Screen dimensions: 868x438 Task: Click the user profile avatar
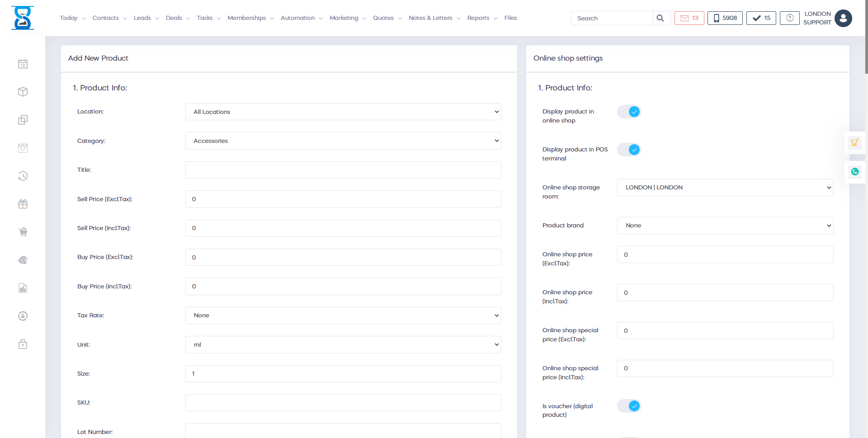click(843, 19)
